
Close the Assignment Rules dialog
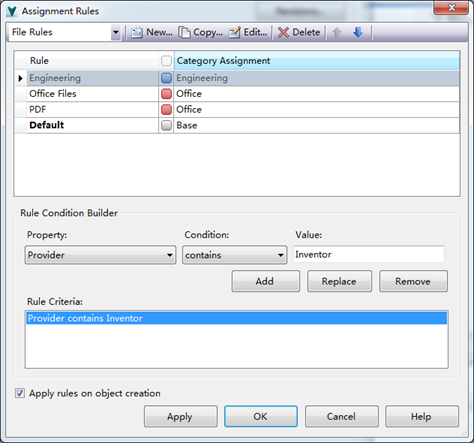point(451,8)
